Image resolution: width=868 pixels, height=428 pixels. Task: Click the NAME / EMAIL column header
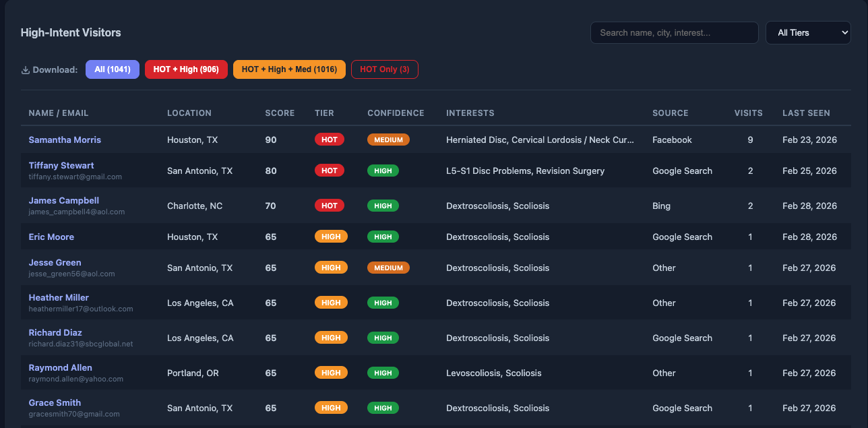pyautogui.click(x=60, y=113)
